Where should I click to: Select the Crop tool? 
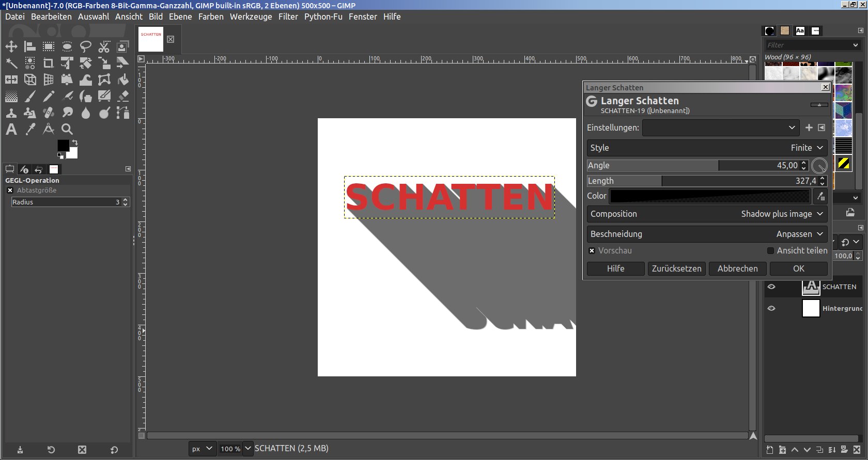click(49, 64)
